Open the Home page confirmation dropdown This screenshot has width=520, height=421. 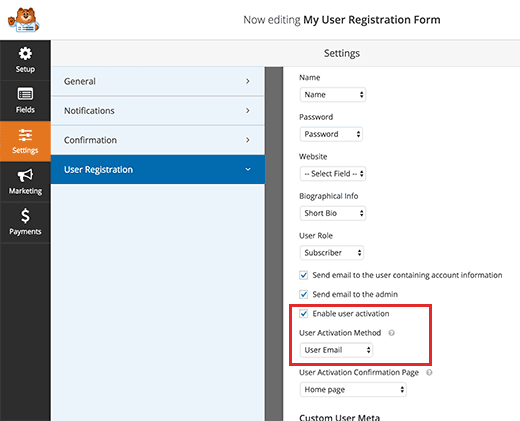tap(353, 389)
